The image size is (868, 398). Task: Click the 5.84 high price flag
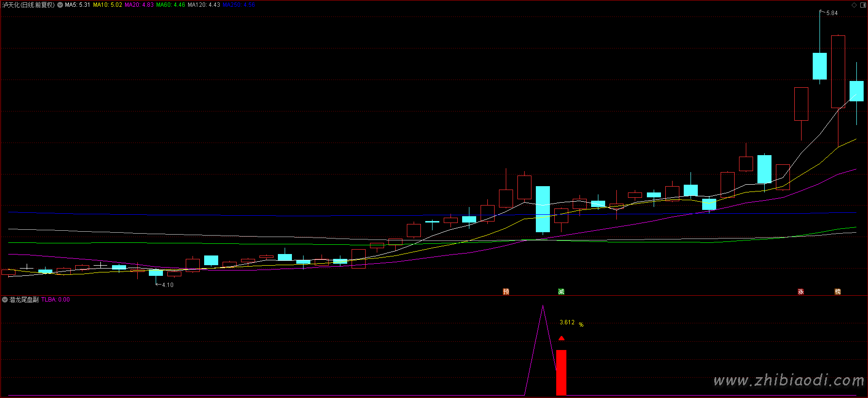pos(831,13)
